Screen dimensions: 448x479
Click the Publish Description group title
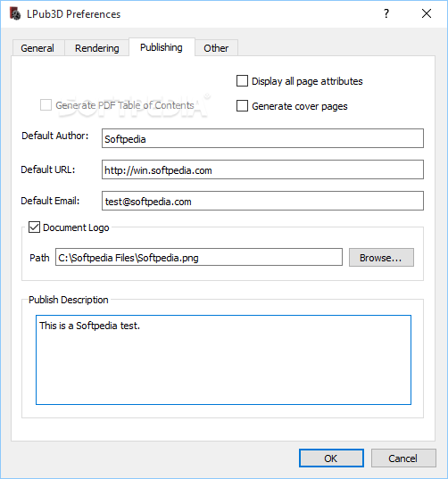point(69,300)
